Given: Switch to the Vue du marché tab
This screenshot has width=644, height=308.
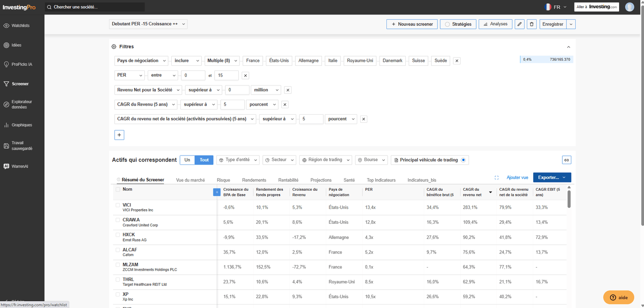Looking at the screenshot, I should click(191, 180).
